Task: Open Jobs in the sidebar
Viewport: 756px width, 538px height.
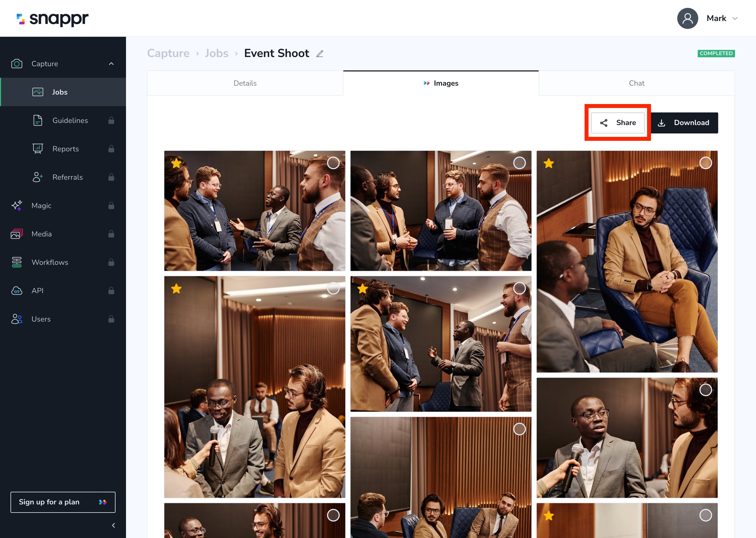Action: [x=63, y=92]
